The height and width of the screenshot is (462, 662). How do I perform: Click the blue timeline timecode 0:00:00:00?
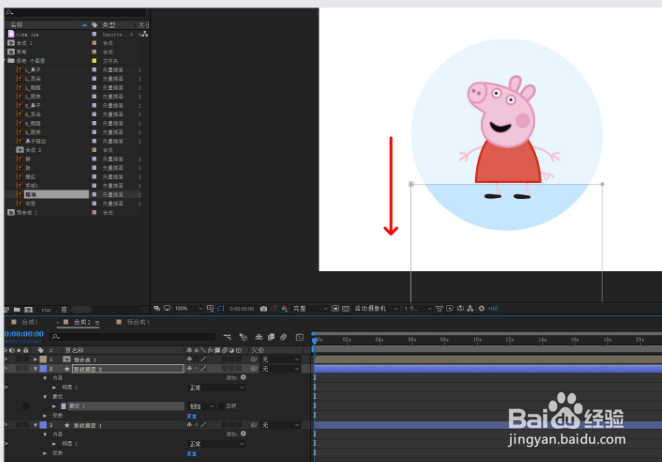tap(24, 334)
